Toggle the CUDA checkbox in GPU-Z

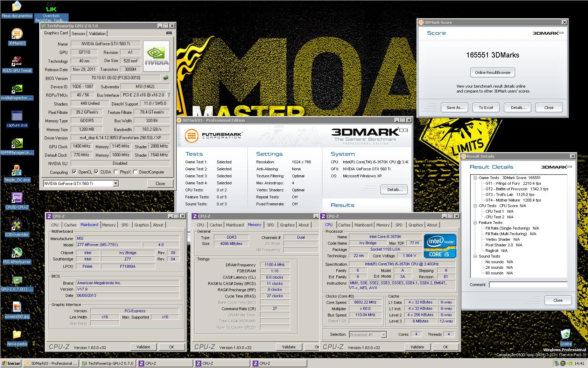(96, 172)
